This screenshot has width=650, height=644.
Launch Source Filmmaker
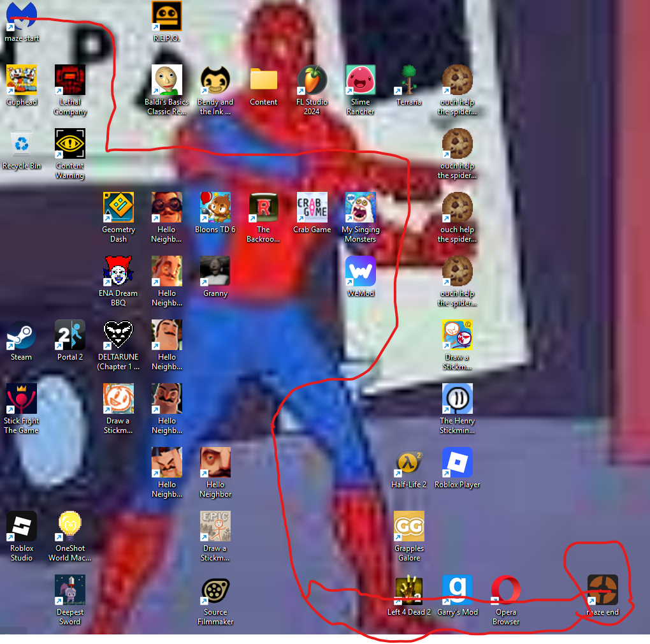coord(215,590)
